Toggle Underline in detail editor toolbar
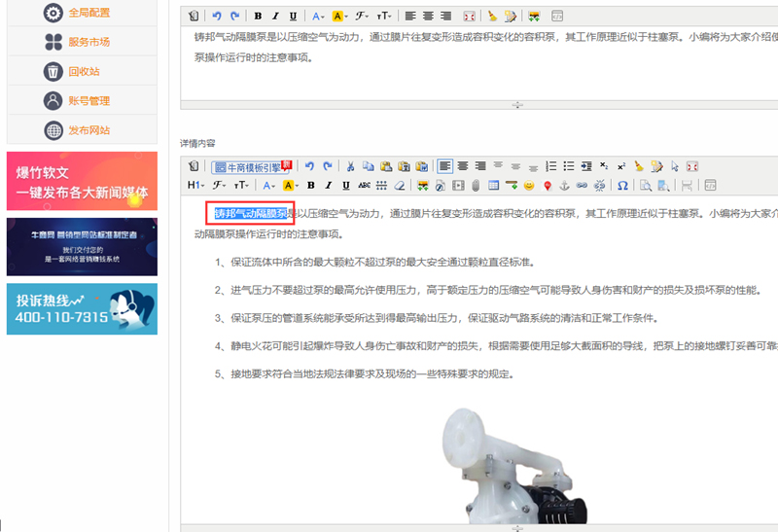This screenshot has height=532, width=778. (346, 185)
